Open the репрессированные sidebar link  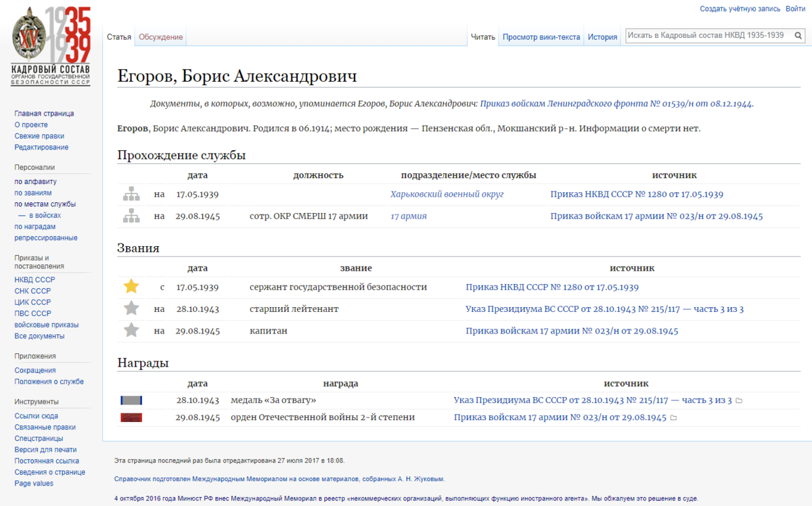point(46,238)
